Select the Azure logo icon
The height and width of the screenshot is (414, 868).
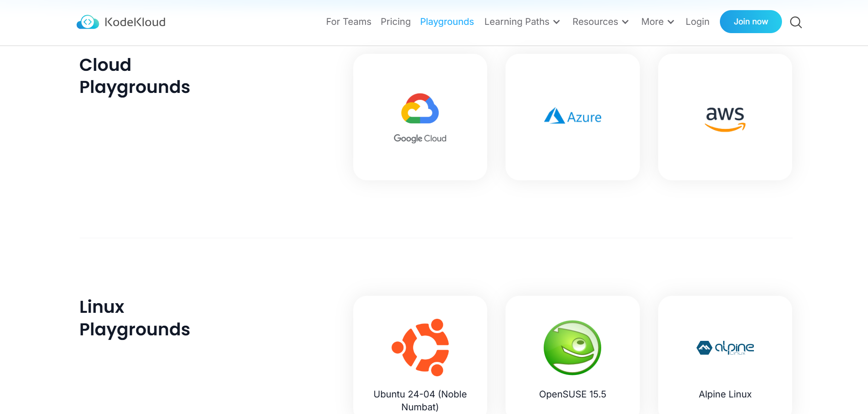click(x=572, y=116)
